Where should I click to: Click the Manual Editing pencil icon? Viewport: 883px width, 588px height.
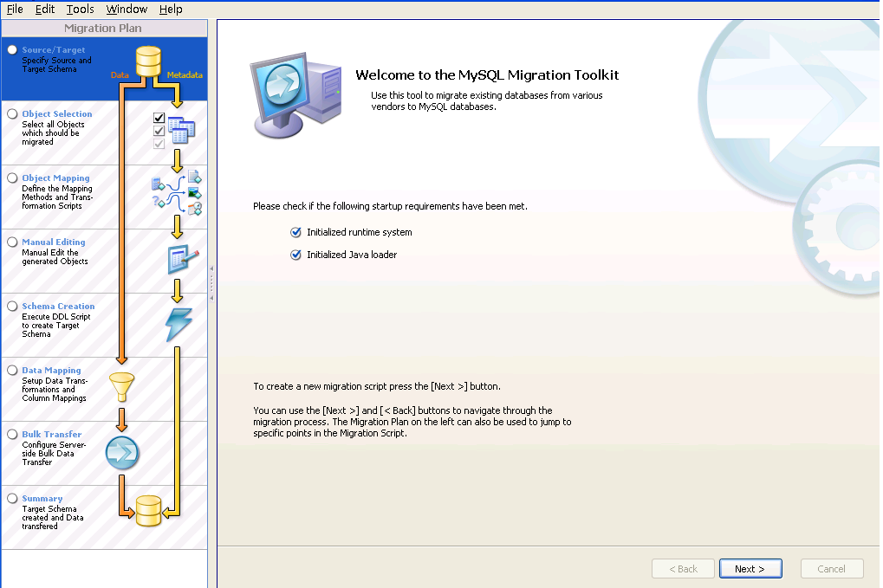(183, 260)
